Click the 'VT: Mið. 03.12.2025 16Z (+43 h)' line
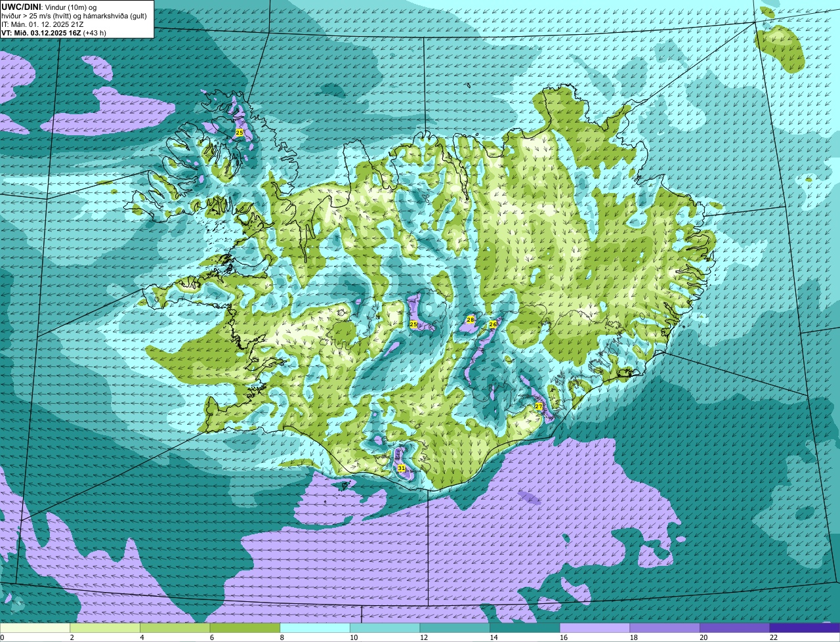 (x=54, y=32)
